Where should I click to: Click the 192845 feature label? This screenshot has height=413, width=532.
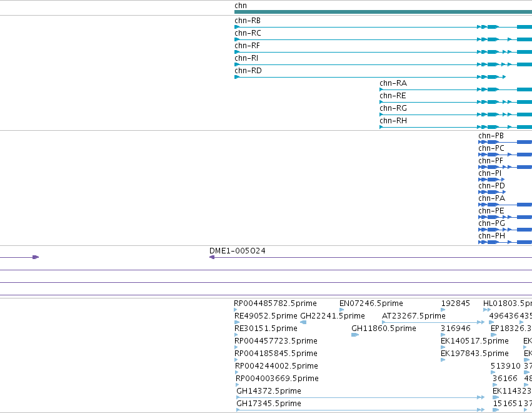click(455, 303)
